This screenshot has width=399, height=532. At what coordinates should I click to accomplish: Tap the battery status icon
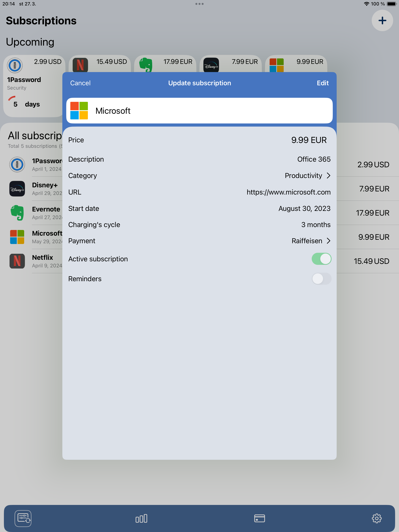pyautogui.click(x=392, y=4)
